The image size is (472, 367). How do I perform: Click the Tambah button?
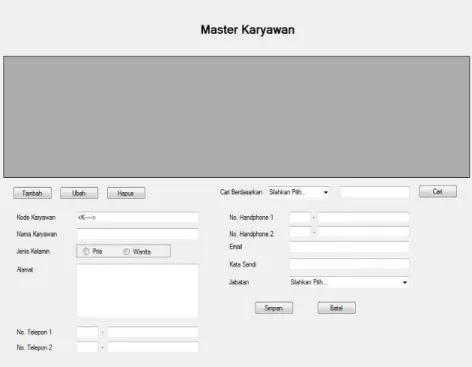pos(32,193)
